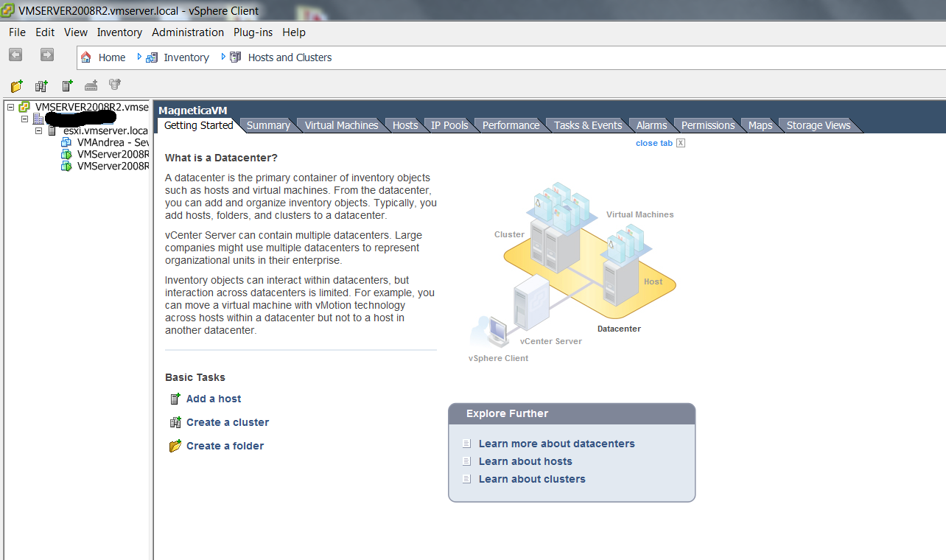
Task: Click the 'Home' breadcrumb text
Action: point(112,57)
